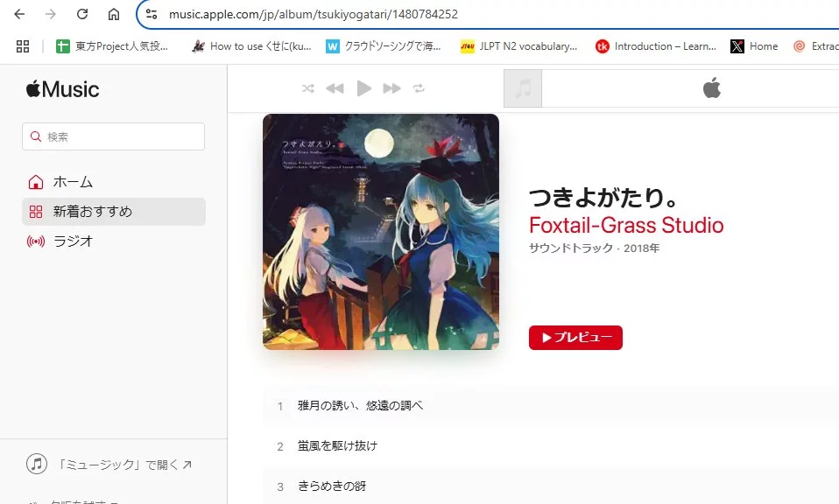Select track 蛍風を駆け抜け
The height and width of the screenshot is (504, 839).
pos(551,445)
